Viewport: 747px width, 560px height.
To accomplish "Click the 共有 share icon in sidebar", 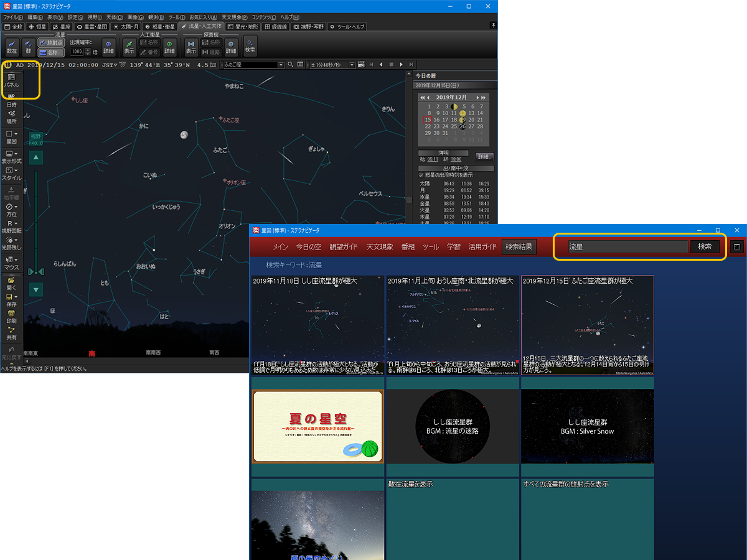I will pos(11,333).
